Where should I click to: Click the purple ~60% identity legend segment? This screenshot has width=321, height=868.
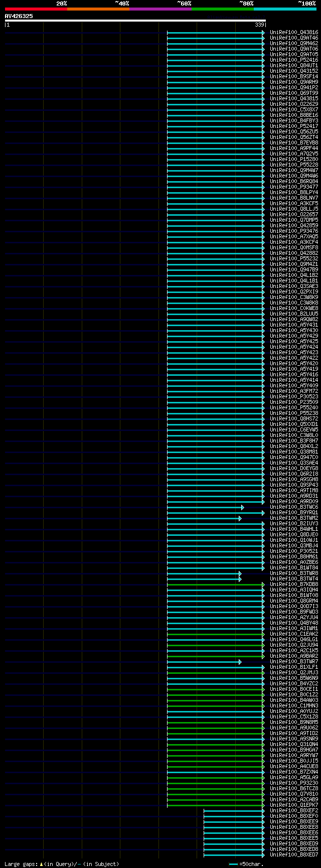point(160,9)
